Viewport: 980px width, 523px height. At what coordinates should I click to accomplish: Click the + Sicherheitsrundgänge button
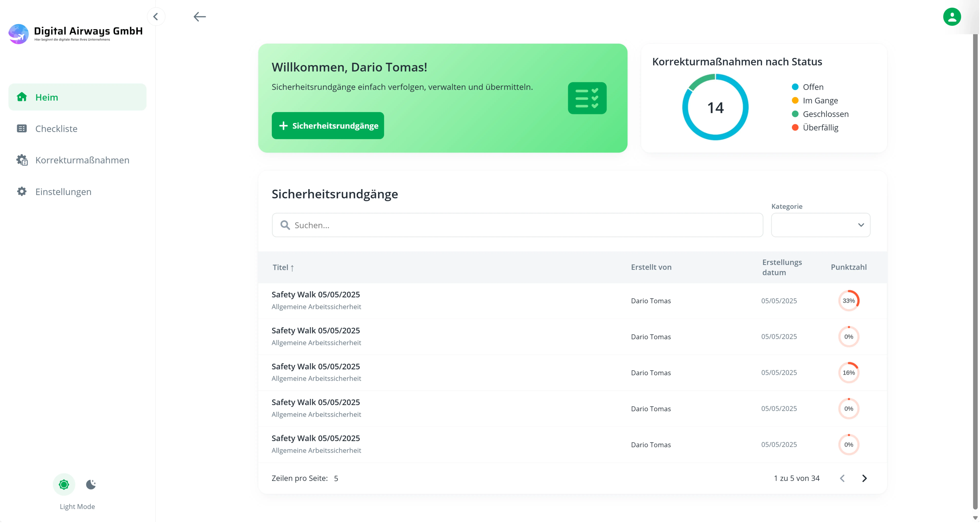point(328,126)
